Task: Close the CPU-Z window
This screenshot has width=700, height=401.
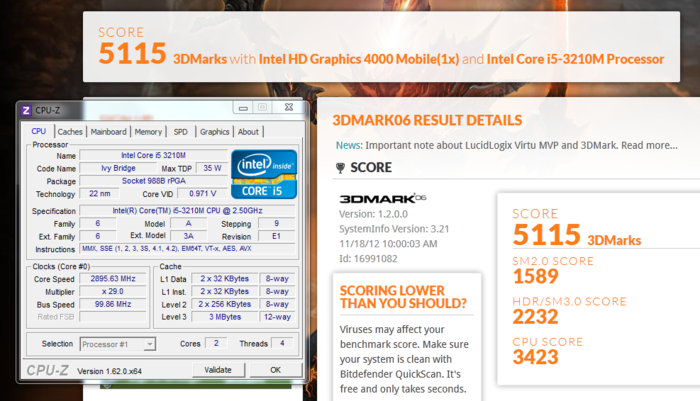Action: pyautogui.click(x=289, y=107)
